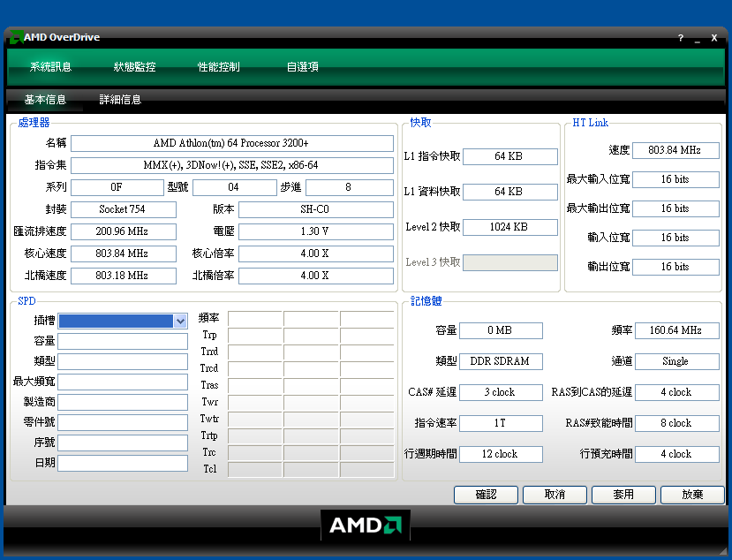
Task: Open the 狀態監控 tab
Action: (x=134, y=67)
